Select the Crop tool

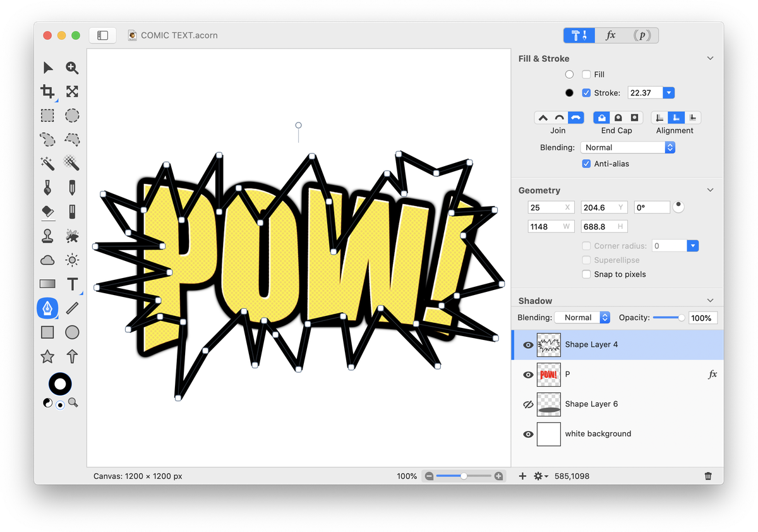tap(47, 92)
